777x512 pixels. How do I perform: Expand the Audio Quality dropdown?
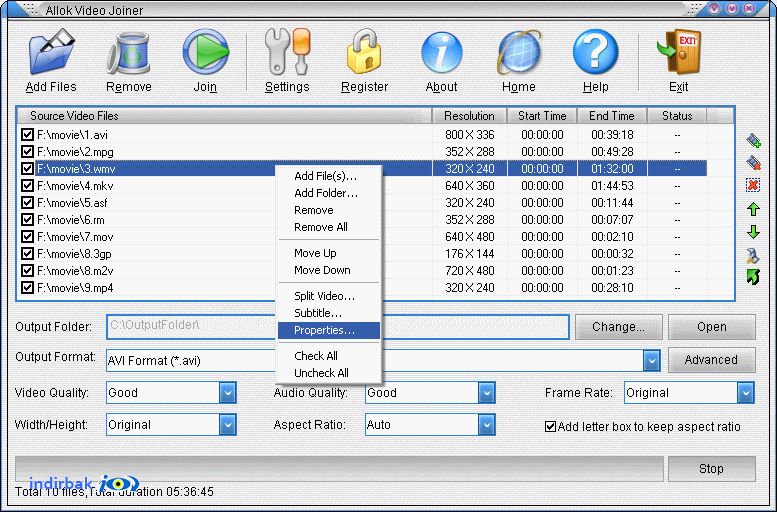487,393
